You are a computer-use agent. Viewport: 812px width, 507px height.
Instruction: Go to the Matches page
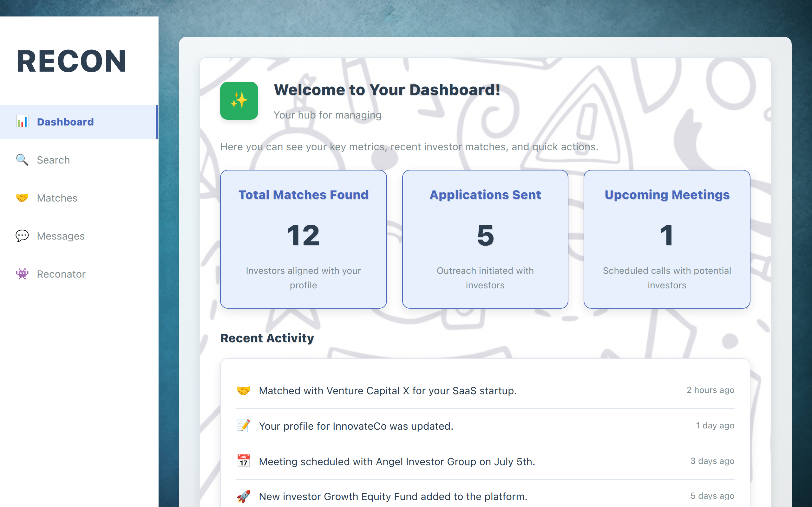57,198
